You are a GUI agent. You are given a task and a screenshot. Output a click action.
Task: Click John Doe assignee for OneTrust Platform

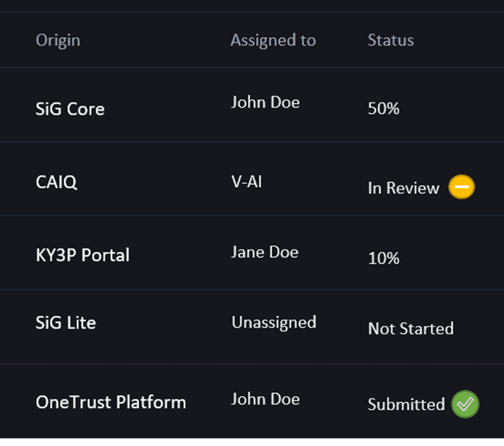[x=265, y=399]
